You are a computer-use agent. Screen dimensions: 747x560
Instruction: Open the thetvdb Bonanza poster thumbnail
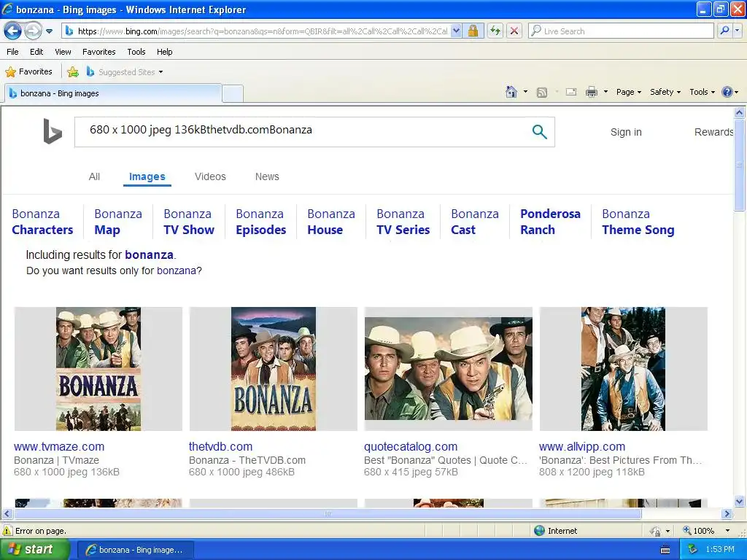273,369
